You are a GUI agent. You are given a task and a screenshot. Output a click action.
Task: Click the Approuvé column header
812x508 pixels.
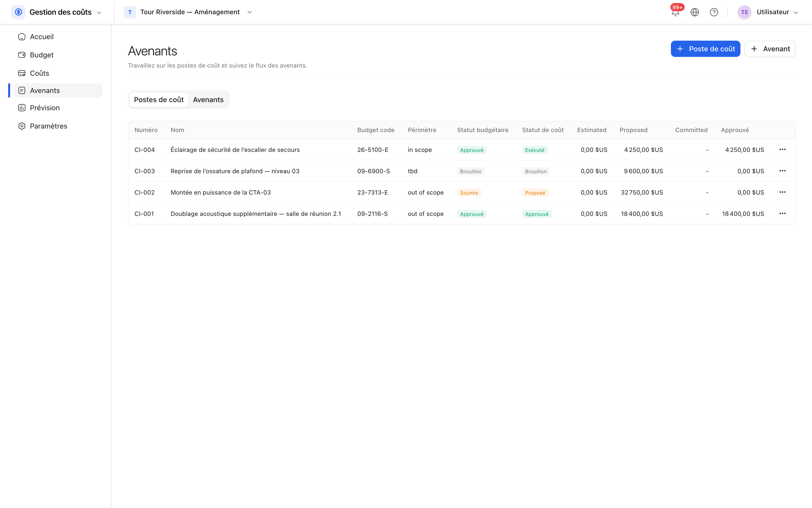[x=735, y=130]
